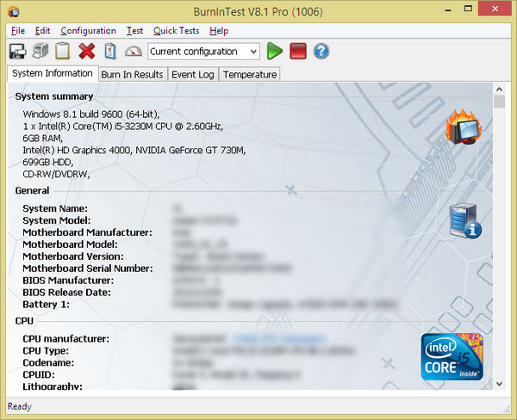Screen dimensions: 517x420
Task: Click the 'Windows 8.1 build 9600 (64-bit)' line
Action: tap(91, 114)
